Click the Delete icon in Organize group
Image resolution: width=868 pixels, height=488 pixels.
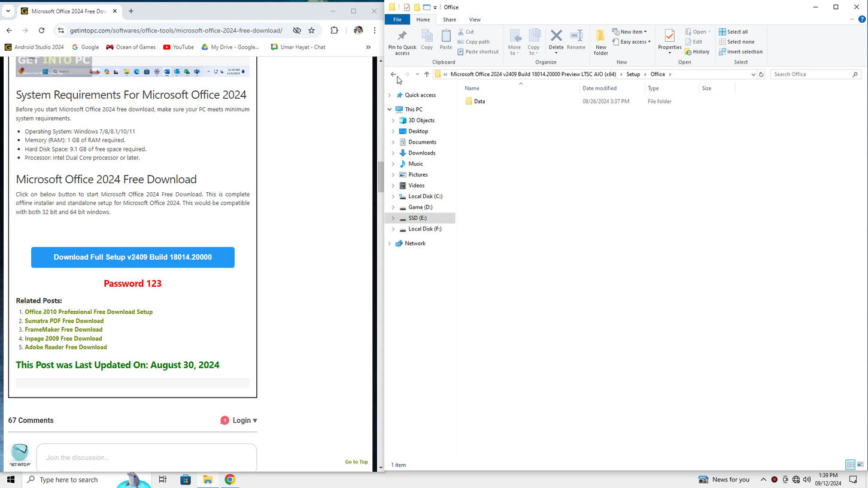click(x=556, y=40)
